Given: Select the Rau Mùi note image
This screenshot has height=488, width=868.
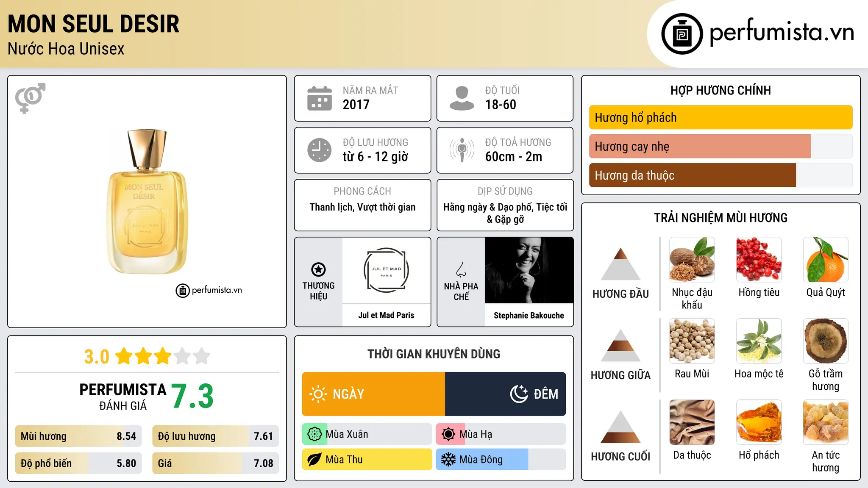Looking at the screenshot, I should click(692, 341).
